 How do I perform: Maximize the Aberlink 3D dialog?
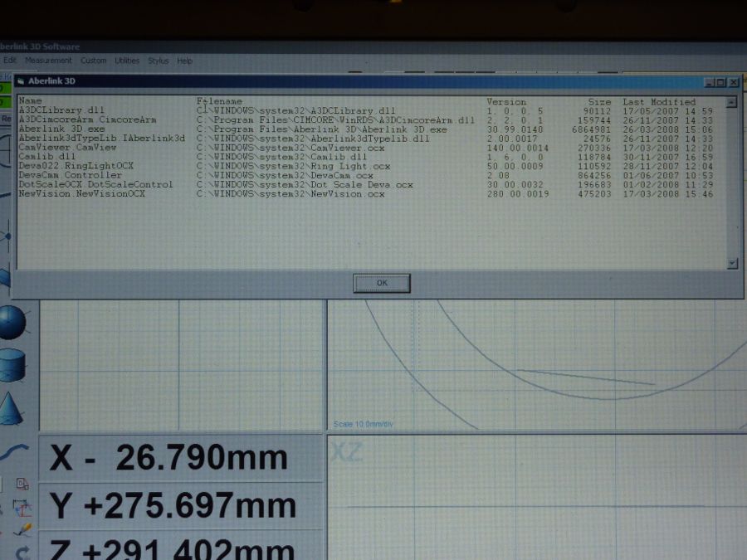coord(720,82)
